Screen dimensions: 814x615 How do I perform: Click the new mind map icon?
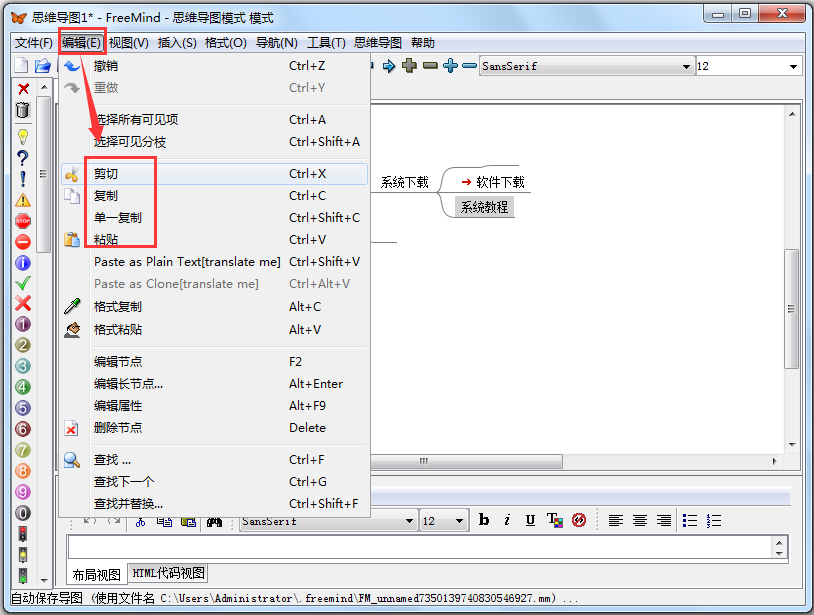(21, 65)
